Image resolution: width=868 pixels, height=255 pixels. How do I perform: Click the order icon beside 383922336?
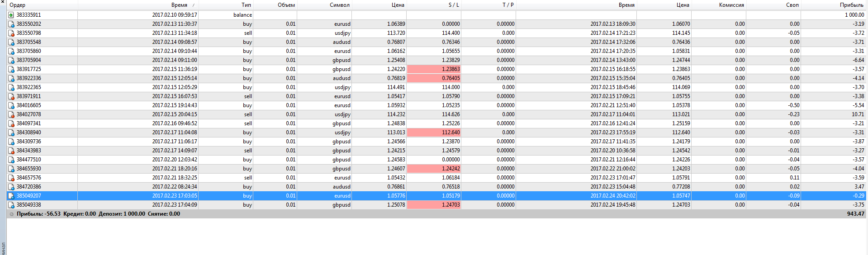point(11,78)
